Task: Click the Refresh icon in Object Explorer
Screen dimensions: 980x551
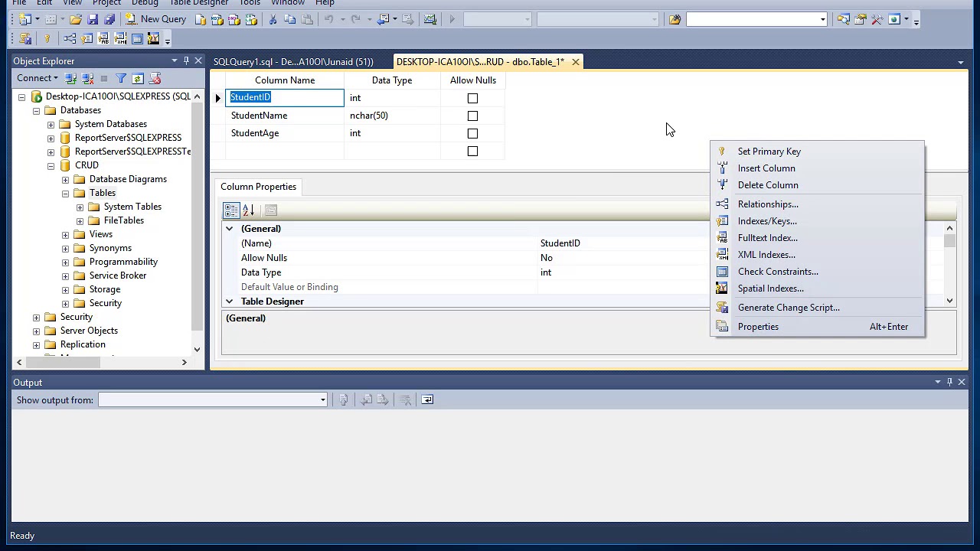Action: 138,78
